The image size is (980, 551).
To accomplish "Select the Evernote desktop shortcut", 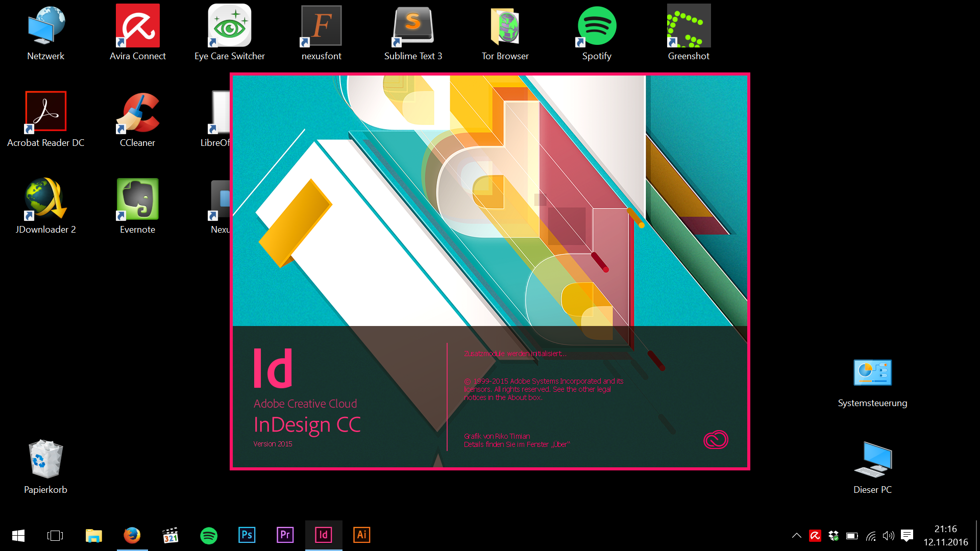I will (137, 199).
